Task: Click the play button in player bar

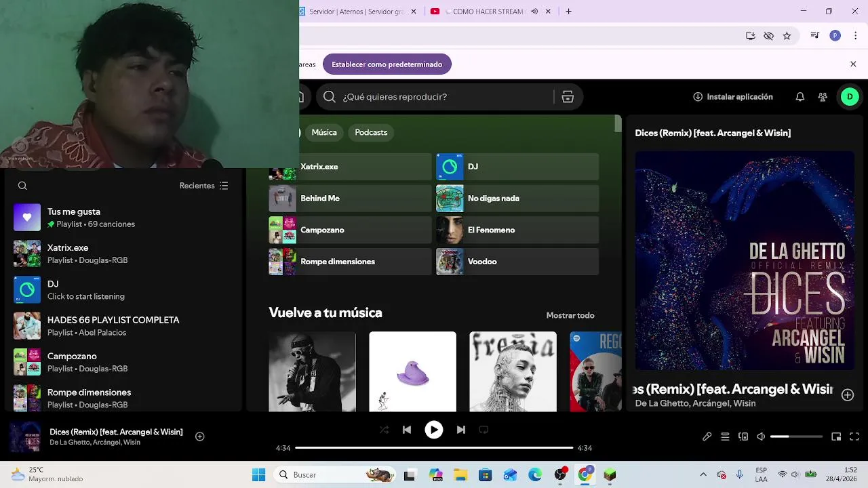Action: (x=433, y=430)
